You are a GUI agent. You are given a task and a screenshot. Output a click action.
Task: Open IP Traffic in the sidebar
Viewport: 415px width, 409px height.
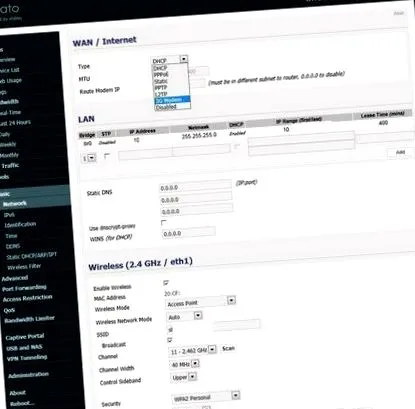pos(9,166)
